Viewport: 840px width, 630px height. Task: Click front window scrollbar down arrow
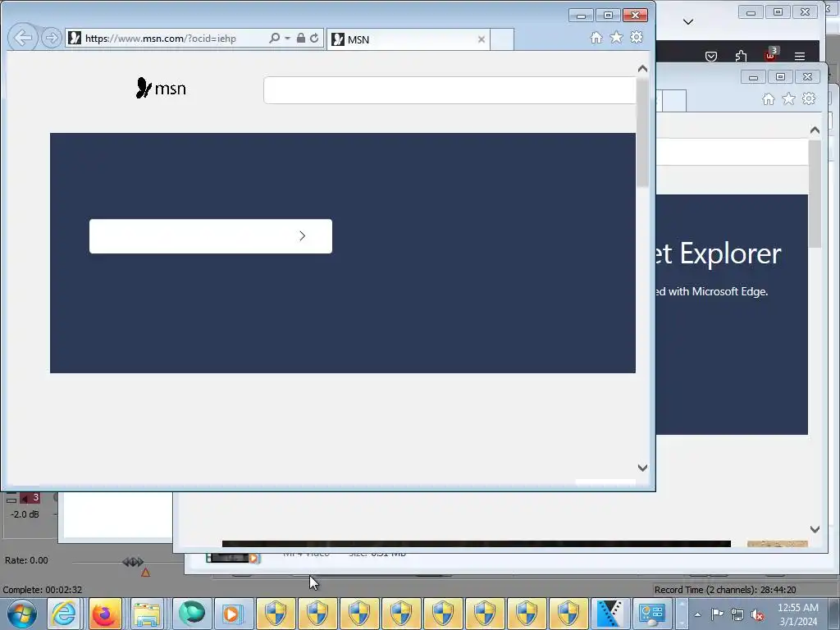click(643, 468)
